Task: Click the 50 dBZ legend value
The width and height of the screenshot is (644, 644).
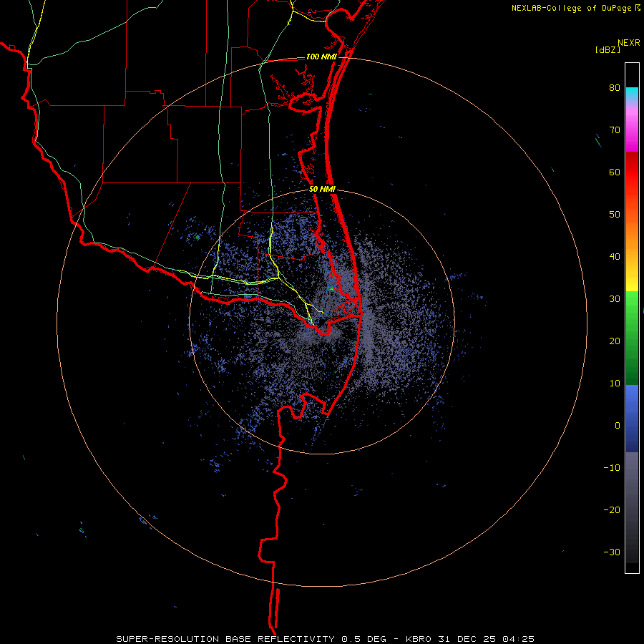Action: click(x=615, y=215)
